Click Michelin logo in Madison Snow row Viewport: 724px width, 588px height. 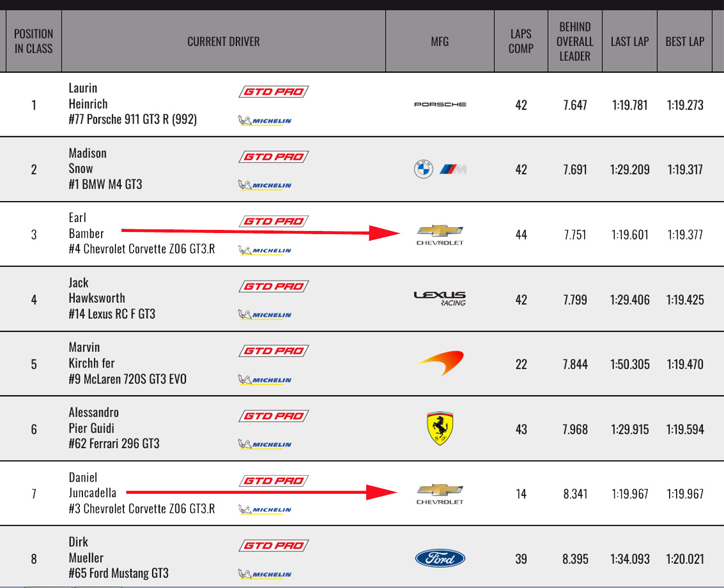(x=265, y=185)
